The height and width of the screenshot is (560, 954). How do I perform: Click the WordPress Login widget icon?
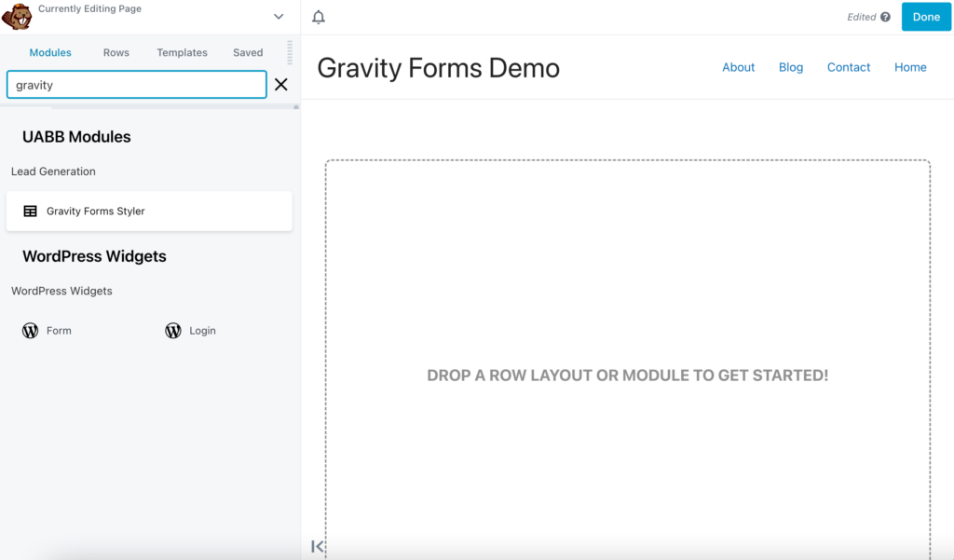[173, 330]
